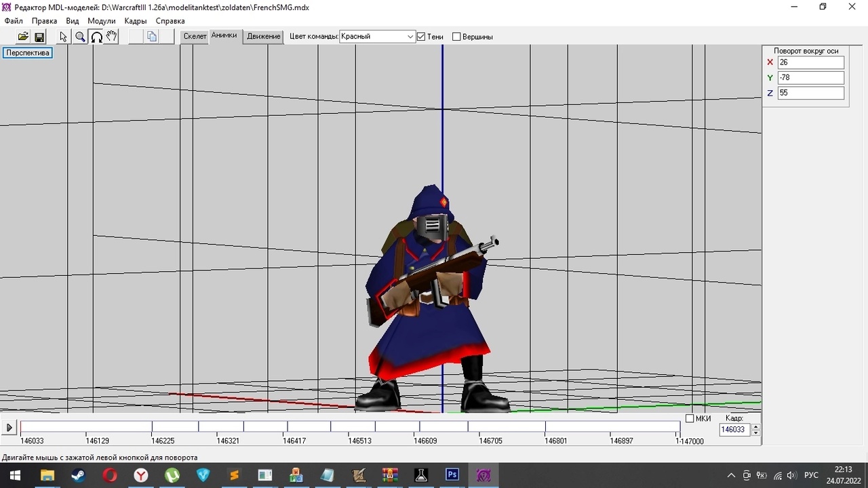Open the Справка menu
Screen dimensions: 868x488
coord(170,21)
